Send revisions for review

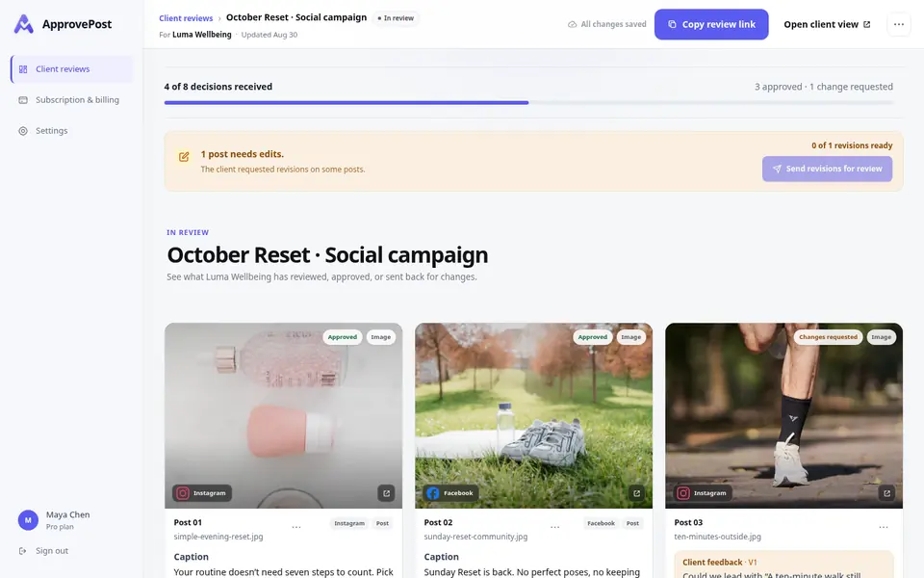click(x=828, y=169)
